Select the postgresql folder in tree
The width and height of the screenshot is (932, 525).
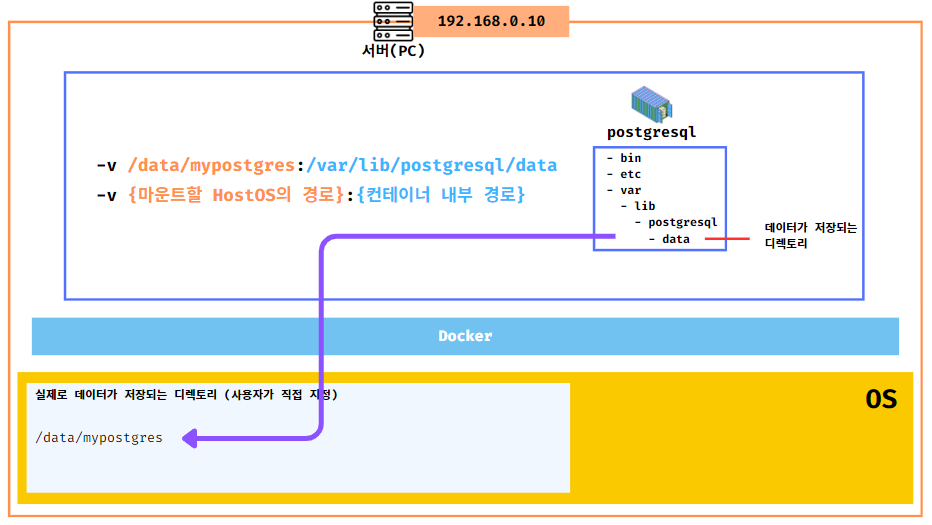tap(676, 222)
